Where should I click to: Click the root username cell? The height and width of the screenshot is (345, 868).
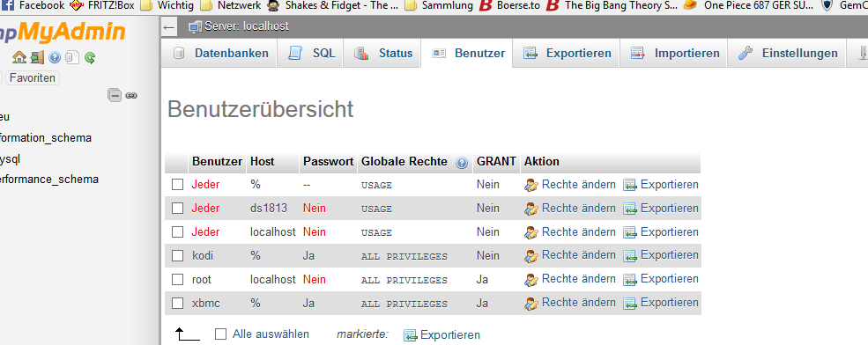pyautogui.click(x=202, y=279)
